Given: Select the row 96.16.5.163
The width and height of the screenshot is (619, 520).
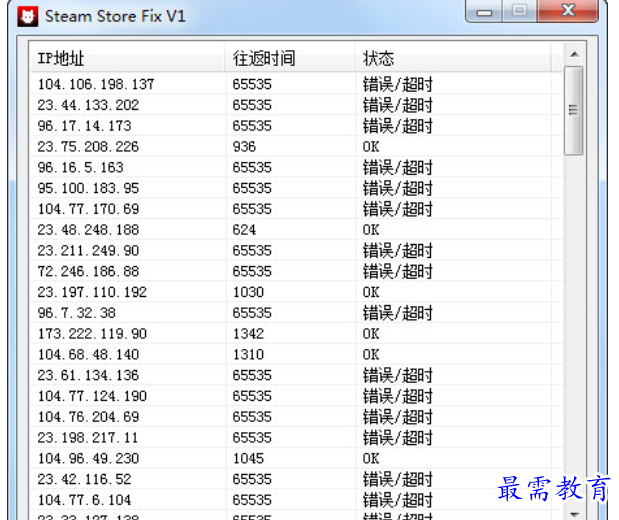Looking at the screenshot, I should (x=296, y=167).
